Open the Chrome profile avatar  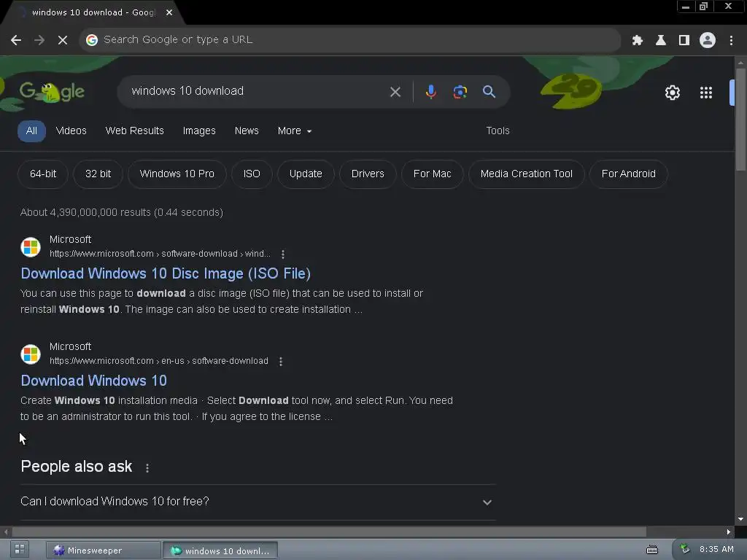click(708, 40)
